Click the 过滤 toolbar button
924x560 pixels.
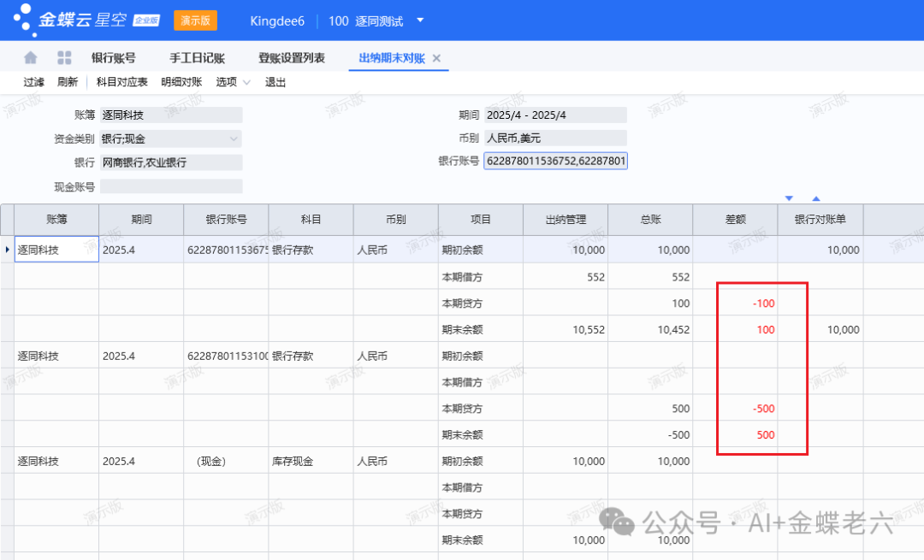click(x=33, y=82)
